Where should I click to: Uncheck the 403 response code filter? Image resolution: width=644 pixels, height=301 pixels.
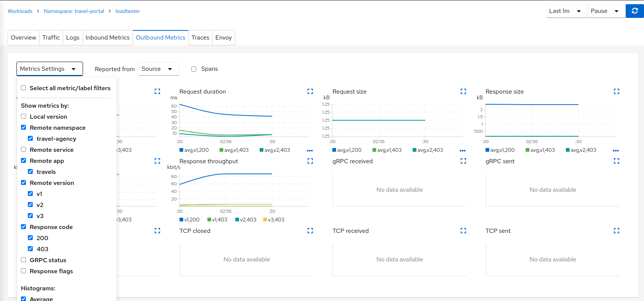tap(30, 249)
